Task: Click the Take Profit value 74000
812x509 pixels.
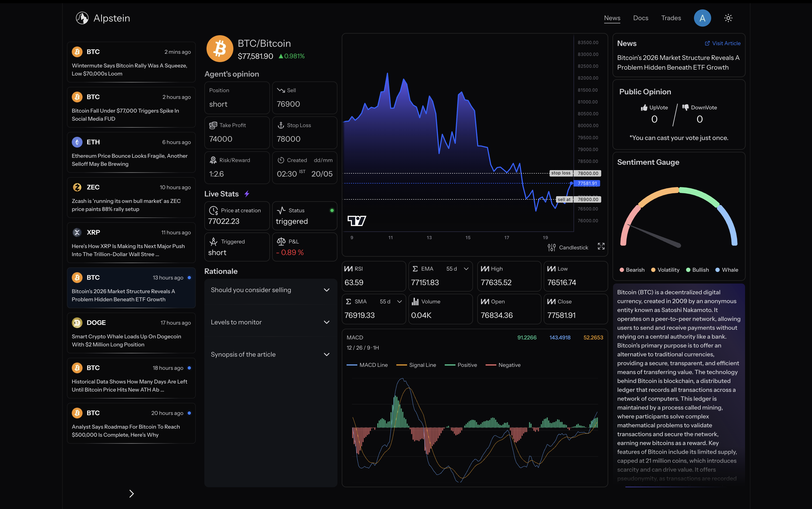Action: tap(220, 139)
